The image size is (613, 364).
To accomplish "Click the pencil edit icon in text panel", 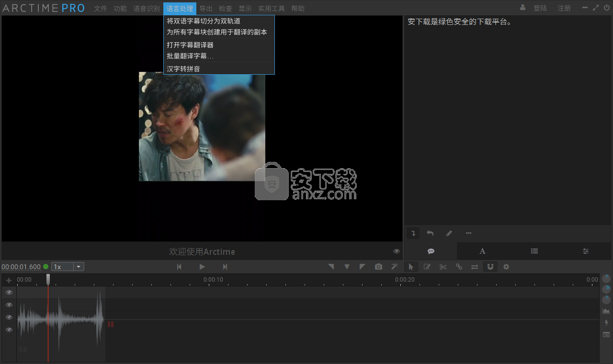I will tap(449, 233).
